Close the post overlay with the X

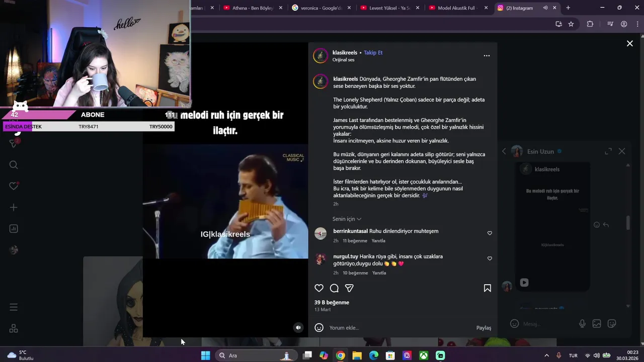(x=629, y=44)
